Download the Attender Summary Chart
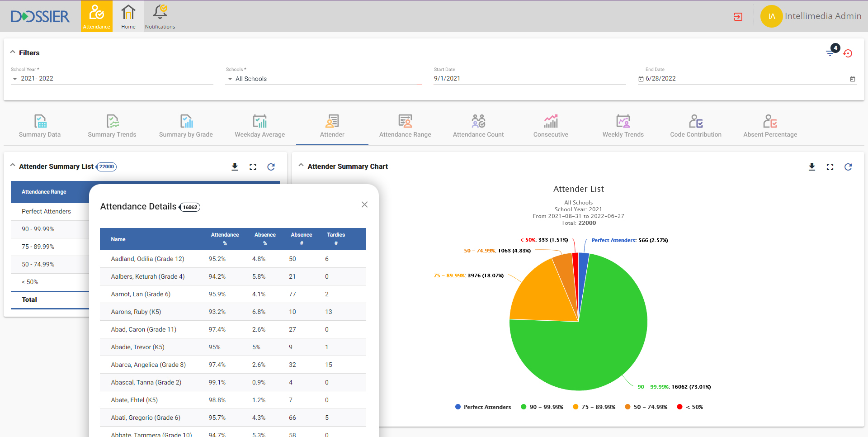 812,167
